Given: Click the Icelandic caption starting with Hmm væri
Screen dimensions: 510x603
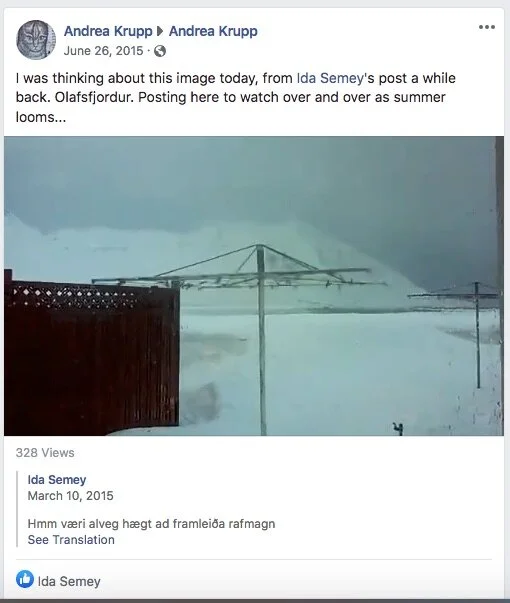Looking at the screenshot, I should [152, 524].
